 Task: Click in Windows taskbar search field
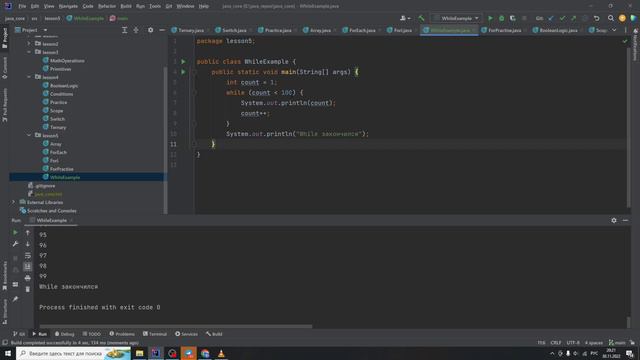[x=73, y=353]
